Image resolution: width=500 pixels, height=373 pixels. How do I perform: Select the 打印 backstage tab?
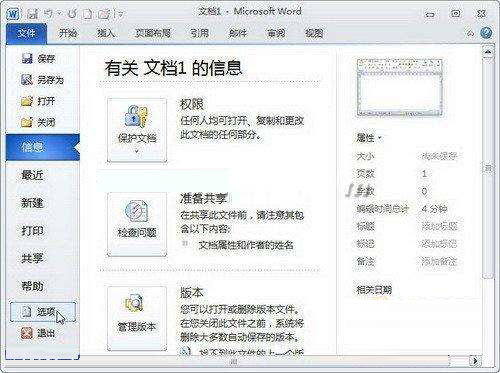(32, 230)
